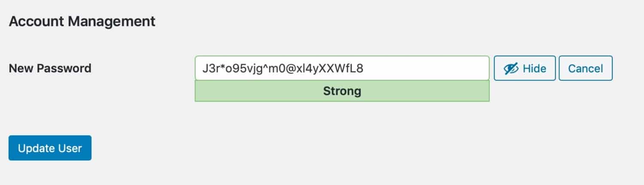The image size is (644, 185).
Task: Click the Strong password strength indicator
Action: point(342,91)
